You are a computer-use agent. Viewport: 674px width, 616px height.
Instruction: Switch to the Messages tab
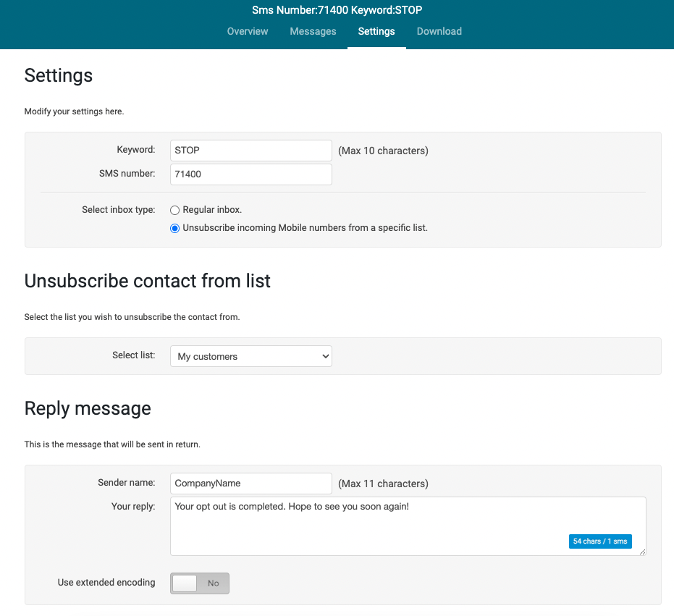313,31
